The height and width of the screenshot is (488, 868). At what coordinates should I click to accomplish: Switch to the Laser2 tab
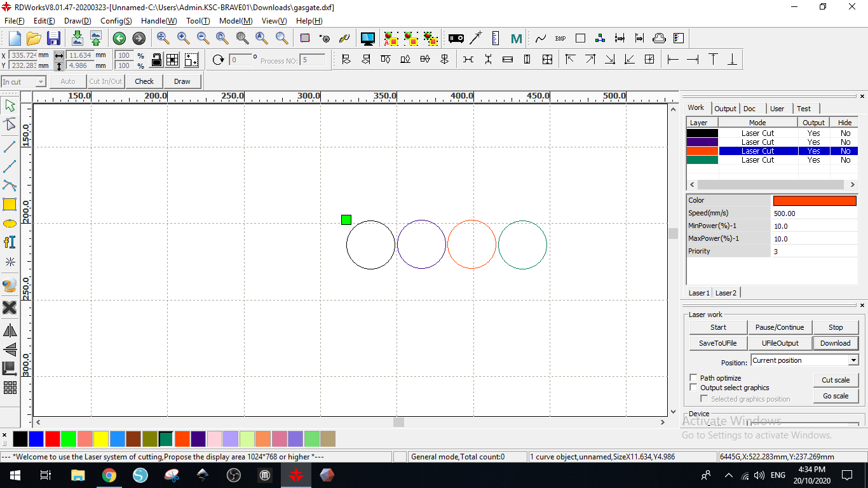726,293
